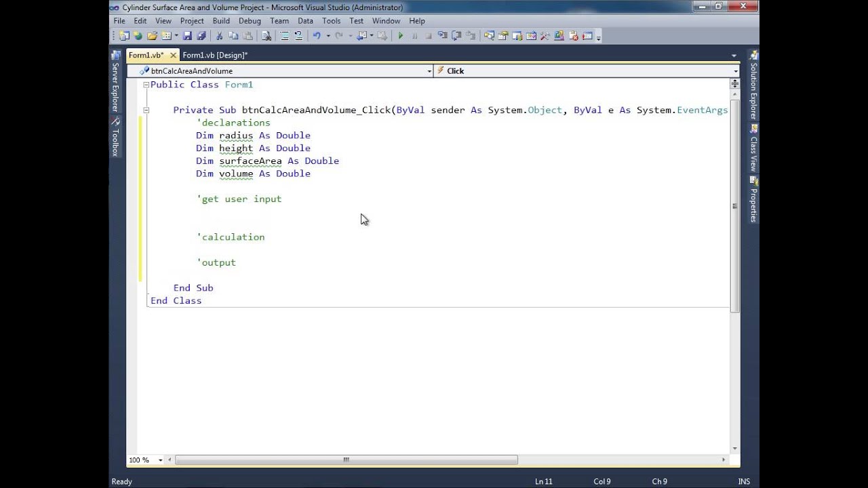Click the Step Into debug icon
Image resolution: width=868 pixels, height=488 pixels.
coord(443,35)
